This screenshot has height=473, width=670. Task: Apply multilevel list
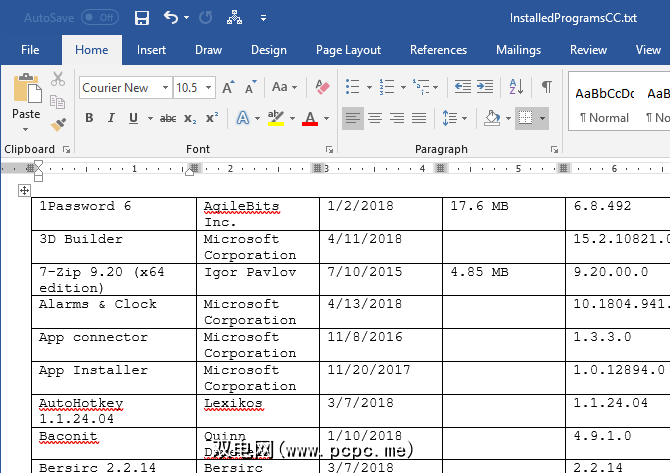coord(421,87)
